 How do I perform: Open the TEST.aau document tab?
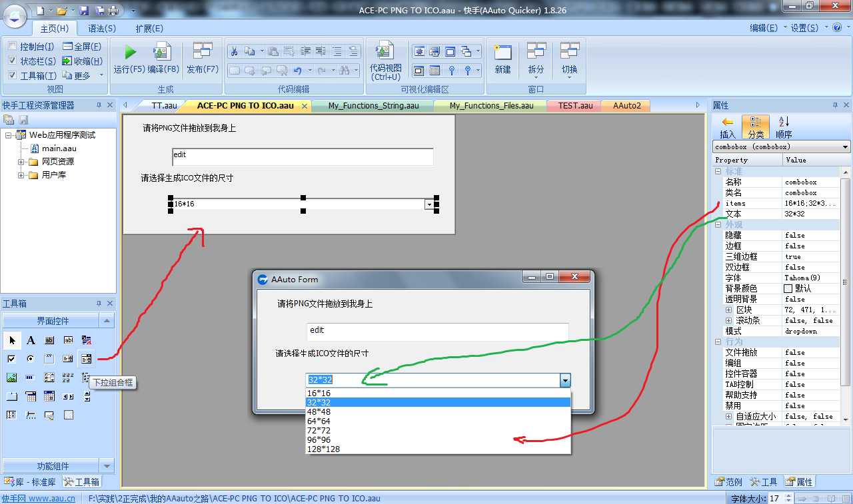pos(575,105)
